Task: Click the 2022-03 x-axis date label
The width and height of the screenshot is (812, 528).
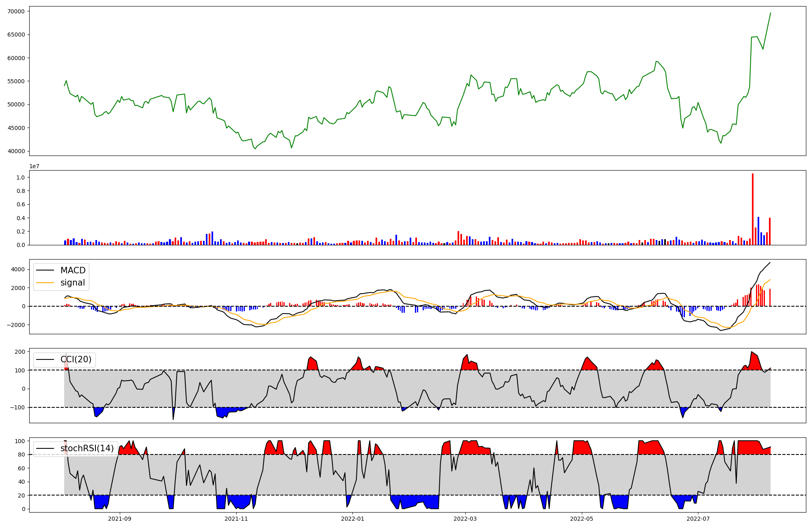Action: click(465, 519)
